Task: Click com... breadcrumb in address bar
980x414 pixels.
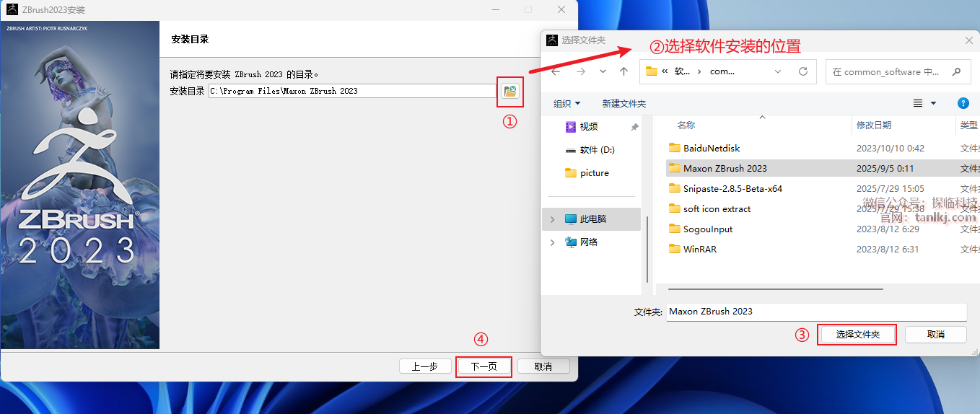Action: click(x=722, y=71)
